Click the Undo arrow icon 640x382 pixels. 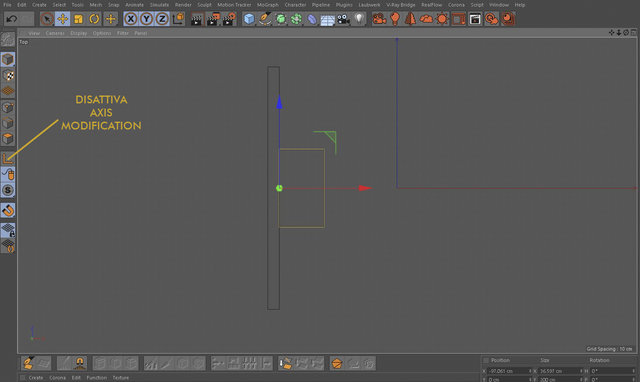click(12, 19)
